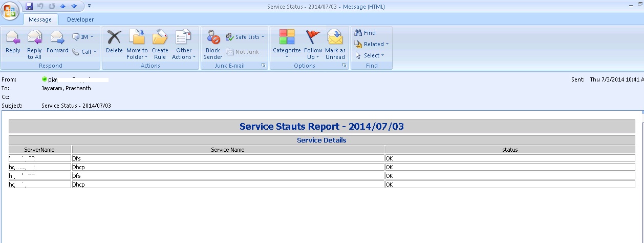Click the Office button logo
This screenshot has height=243, width=644.
click(11, 10)
